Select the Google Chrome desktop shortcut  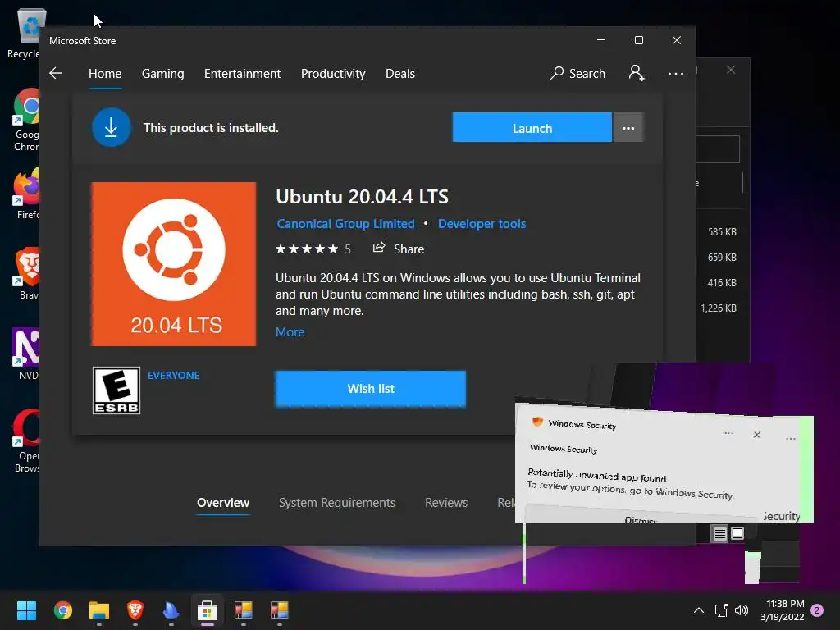coord(26,120)
